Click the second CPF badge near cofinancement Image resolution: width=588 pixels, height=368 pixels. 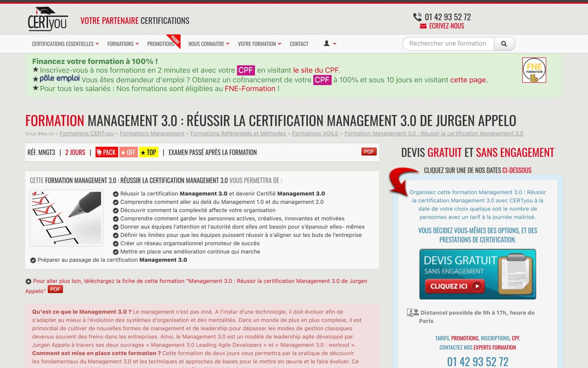pos(322,80)
